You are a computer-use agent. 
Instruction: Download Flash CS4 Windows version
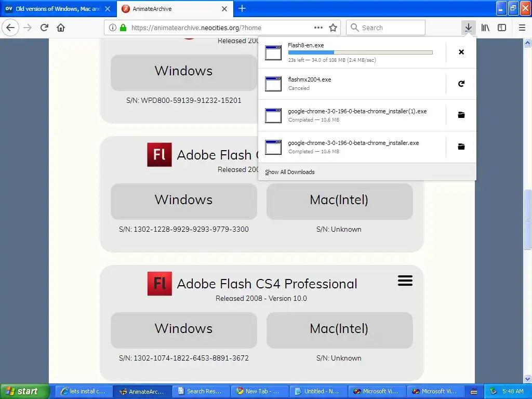[183, 330]
